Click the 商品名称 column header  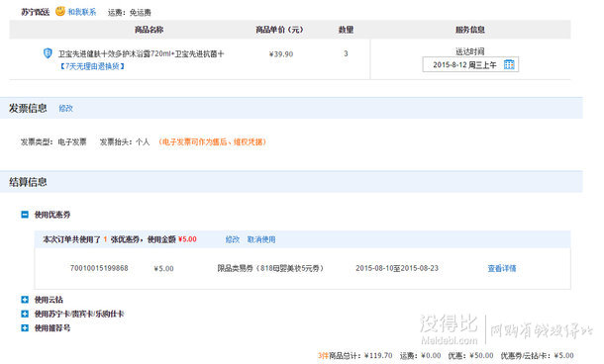click(150, 30)
